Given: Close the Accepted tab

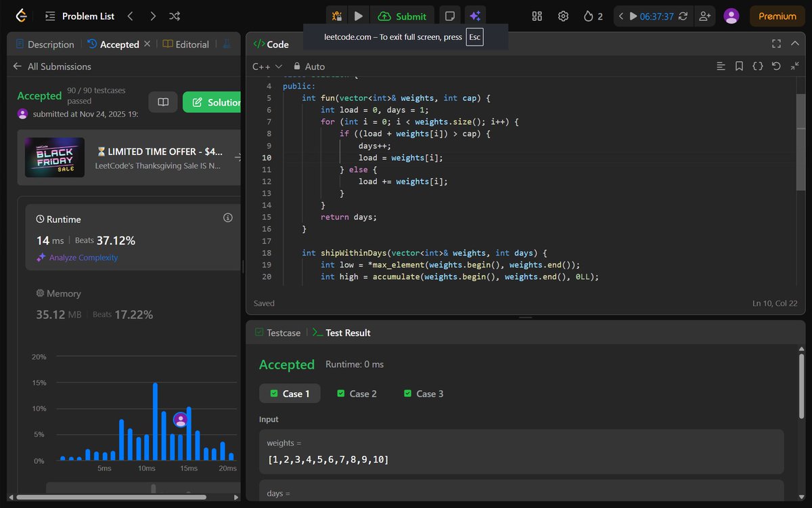Looking at the screenshot, I should (148, 44).
